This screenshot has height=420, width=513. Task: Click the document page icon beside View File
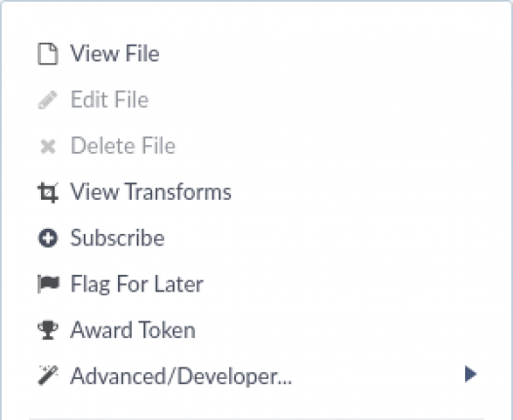click(48, 54)
